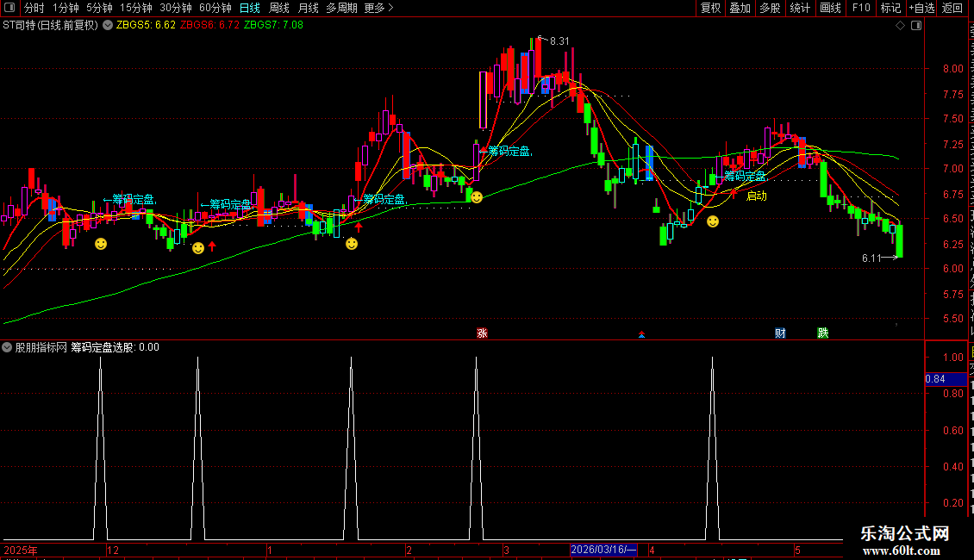974x560 pixels.
Task: Toggle the round button beside 股朋指标网
Action: [x=7, y=348]
